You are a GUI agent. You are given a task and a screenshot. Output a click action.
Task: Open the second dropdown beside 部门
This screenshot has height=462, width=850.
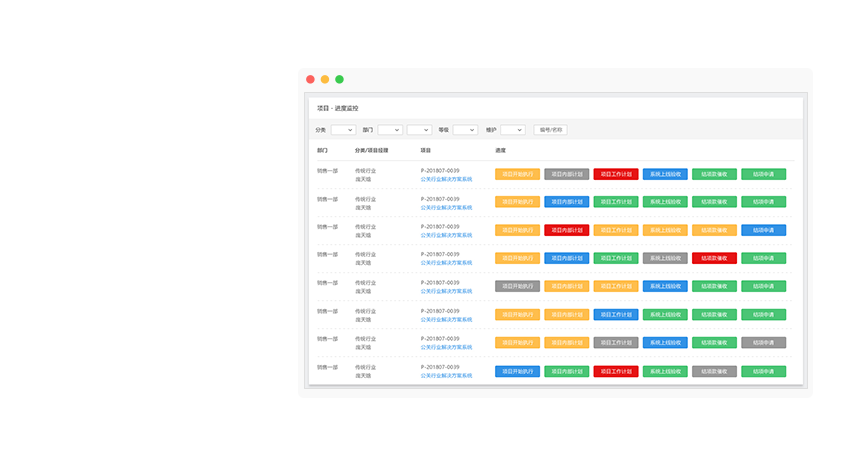(x=419, y=130)
